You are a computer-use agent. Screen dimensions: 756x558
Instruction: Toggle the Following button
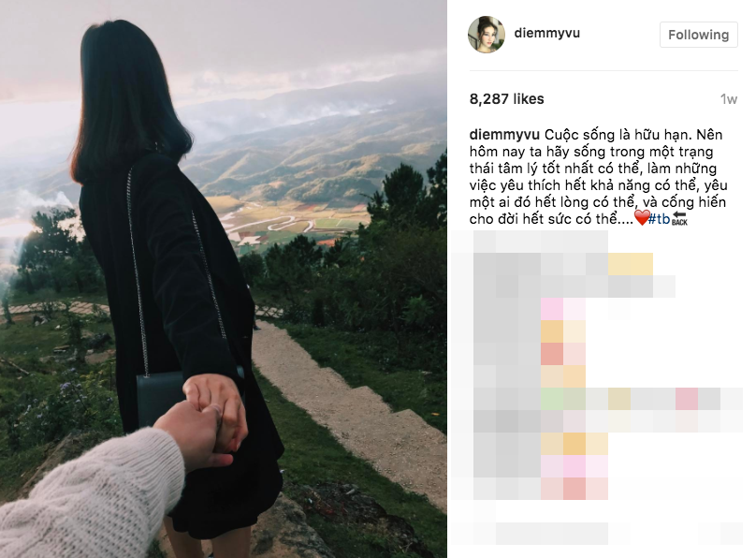tap(698, 35)
